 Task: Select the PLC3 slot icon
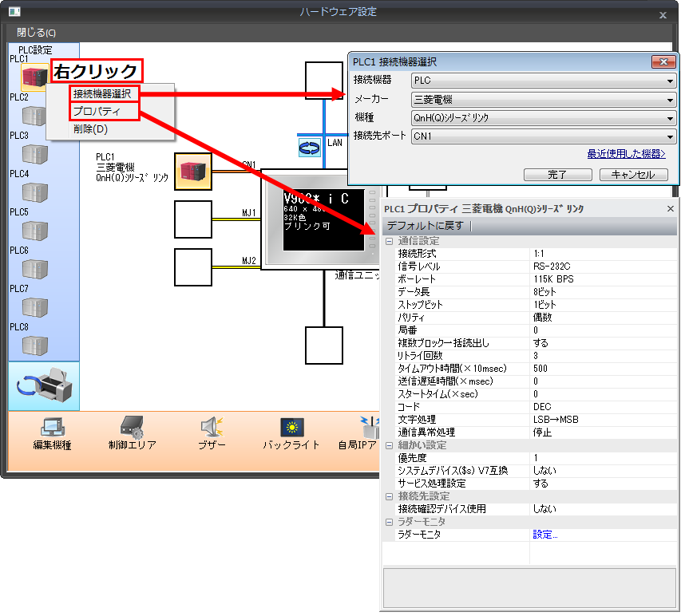34,153
